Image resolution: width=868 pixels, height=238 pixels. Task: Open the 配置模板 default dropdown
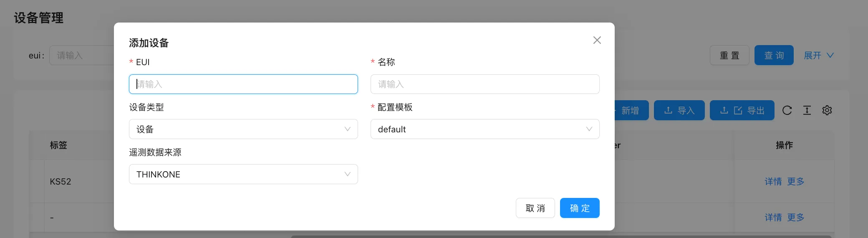tap(485, 129)
